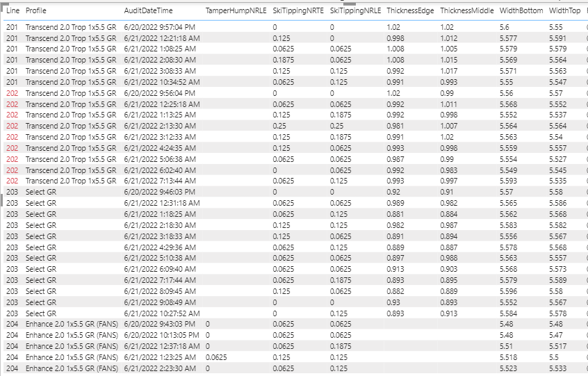The width and height of the screenshot is (588, 376).
Task: Sort by the Line column header
Action: pyautogui.click(x=13, y=10)
